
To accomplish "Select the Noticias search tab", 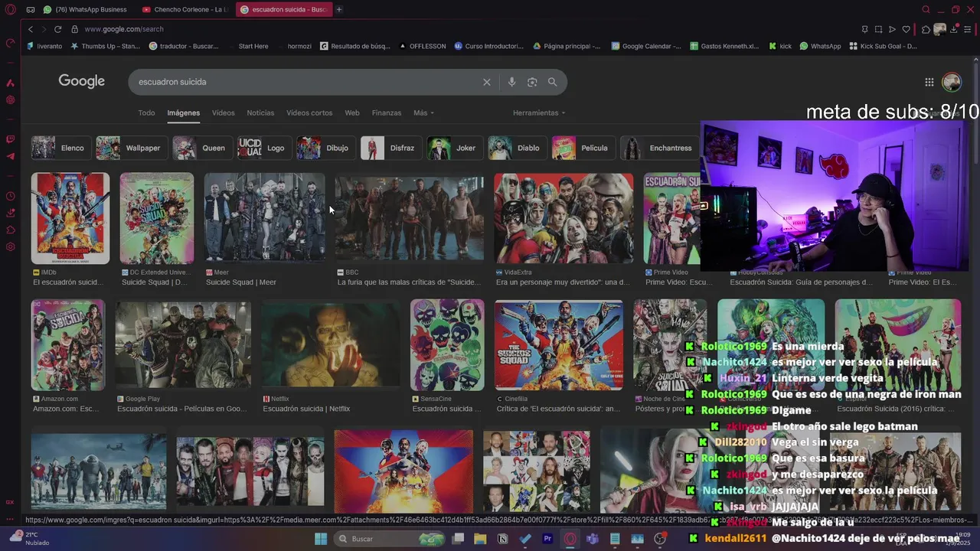I will coord(260,112).
